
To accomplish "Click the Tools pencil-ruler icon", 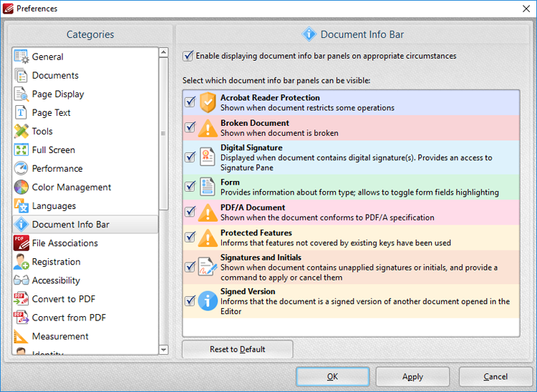I will pyautogui.click(x=21, y=132).
